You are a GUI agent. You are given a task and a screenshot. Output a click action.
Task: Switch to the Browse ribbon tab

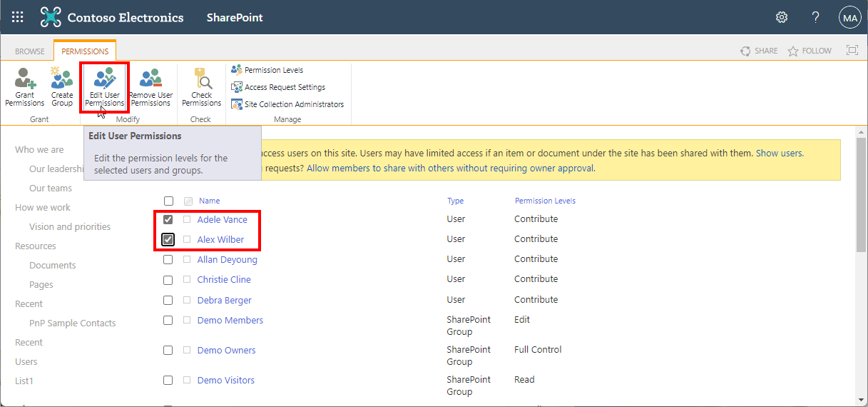(30, 51)
